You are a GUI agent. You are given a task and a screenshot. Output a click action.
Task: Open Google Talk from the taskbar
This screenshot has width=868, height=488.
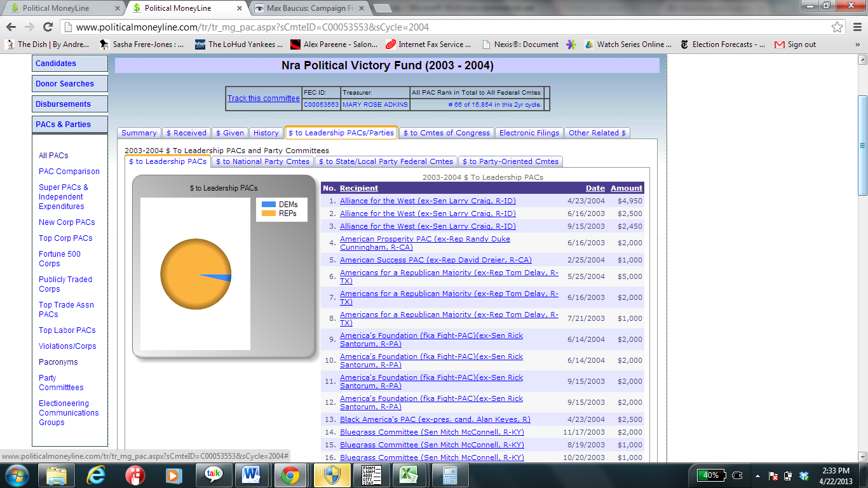(x=213, y=475)
